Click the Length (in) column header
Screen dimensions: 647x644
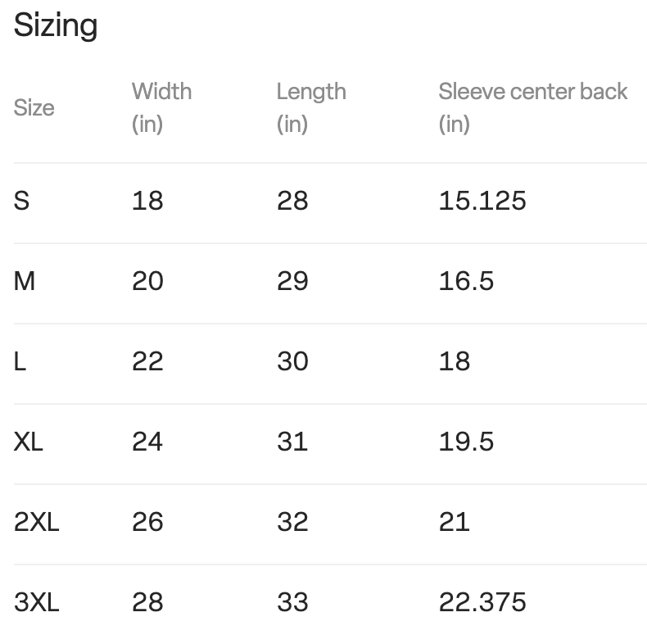pyautogui.click(x=311, y=108)
